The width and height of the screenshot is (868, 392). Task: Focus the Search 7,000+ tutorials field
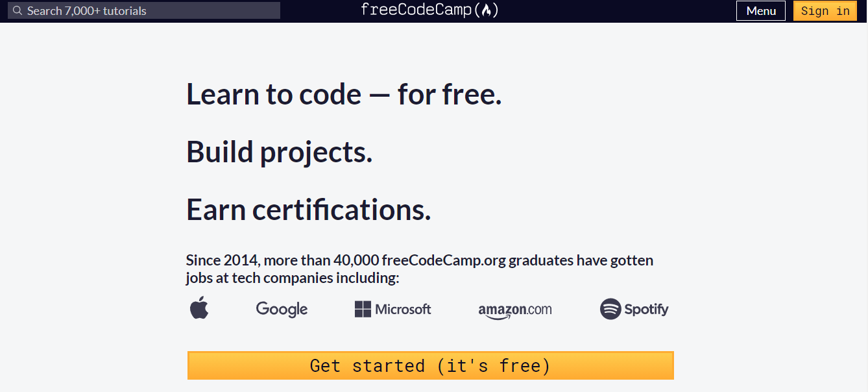(x=144, y=10)
